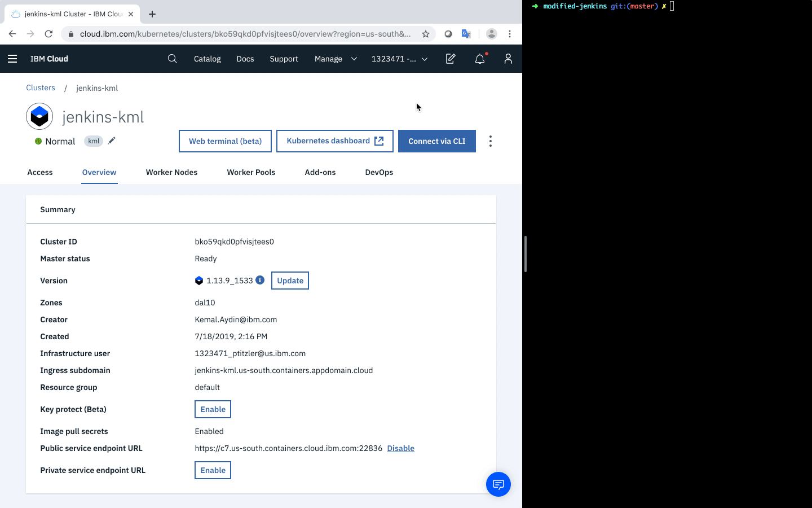The image size is (812, 508).
Task: Switch to the DevOps tab
Action: pyautogui.click(x=379, y=172)
